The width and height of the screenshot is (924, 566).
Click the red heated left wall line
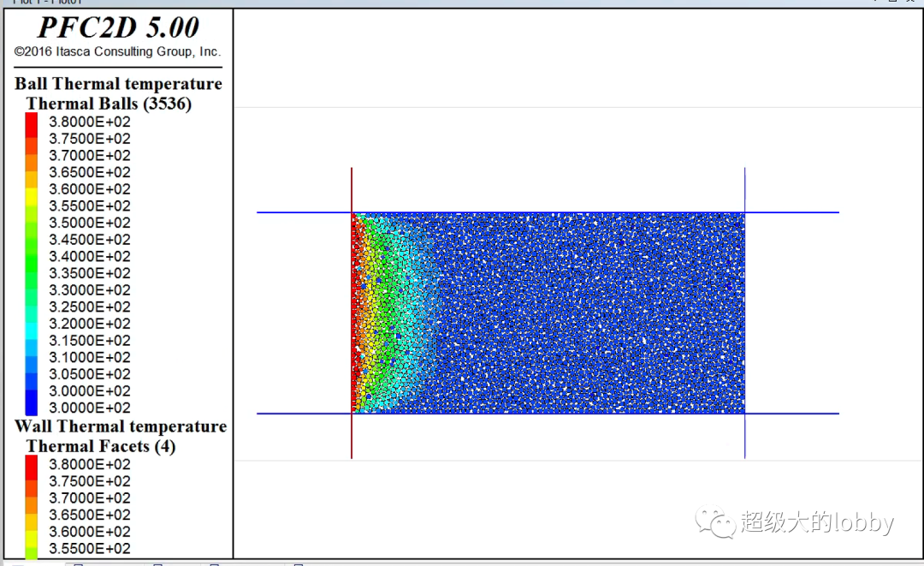coord(352,313)
